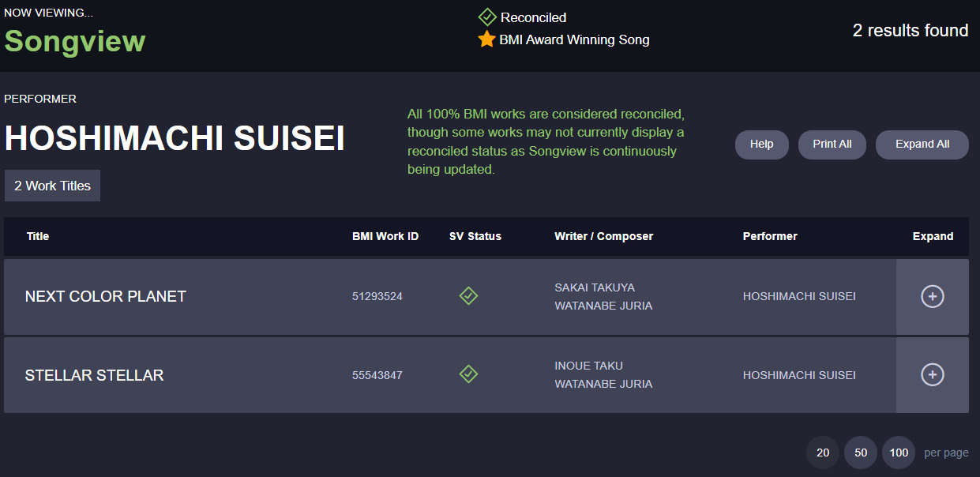980x477 pixels.
Task: Click the Songview logo heading
Action: [75, 40]
